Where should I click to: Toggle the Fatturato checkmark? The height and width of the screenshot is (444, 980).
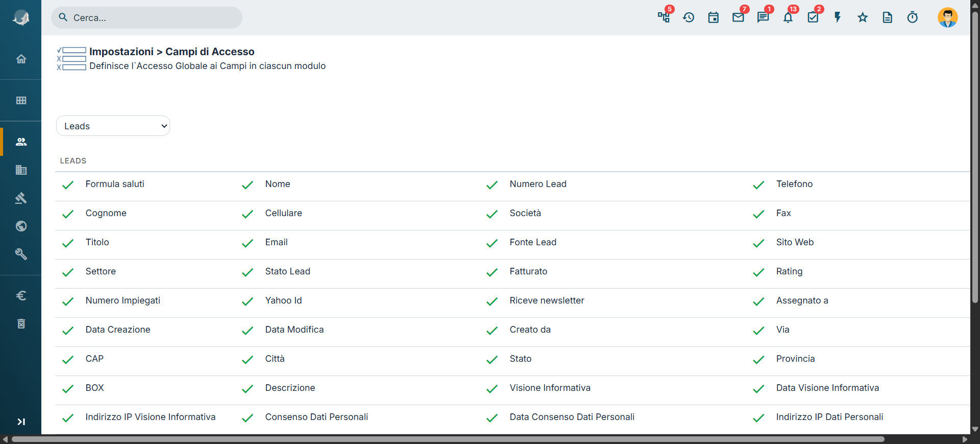pos(492,272)
